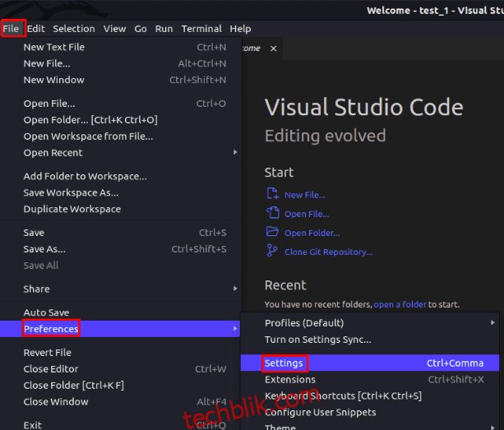
Task: Close the Welcome tab with the X
Action: 273,49
